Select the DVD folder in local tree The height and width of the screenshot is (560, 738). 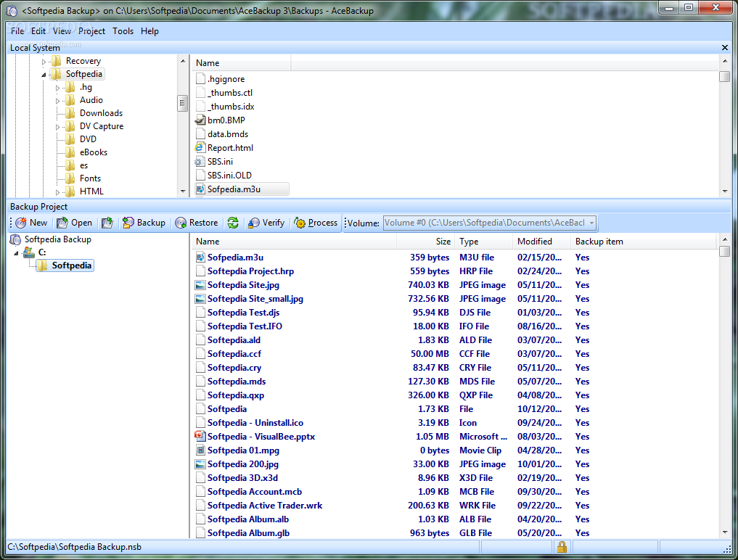coord(88,139)
